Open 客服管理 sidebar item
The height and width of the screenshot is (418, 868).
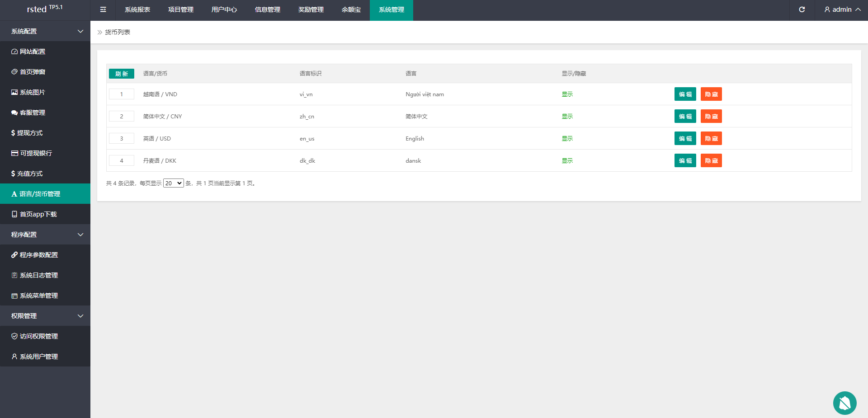coord(33,113)
